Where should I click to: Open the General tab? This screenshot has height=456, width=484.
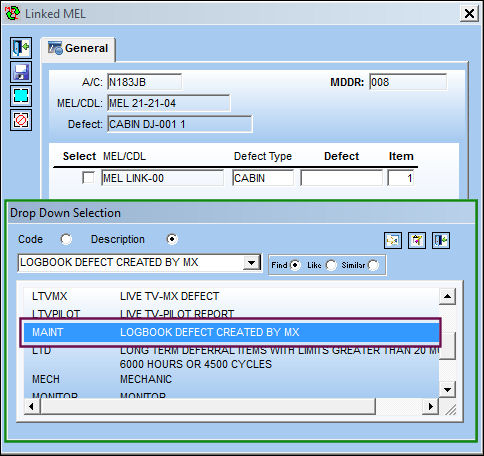tap(78, 49)
